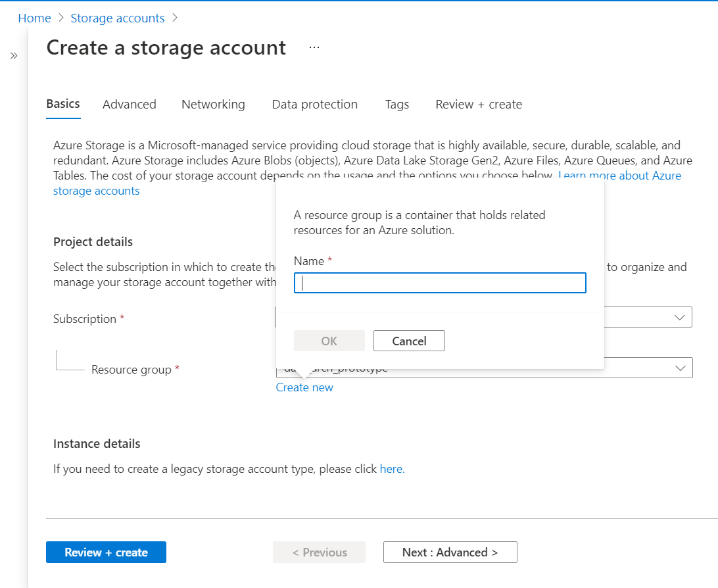The image size is (718, 588).
Task: Click the Create new link
Action: pyautogui.click(x=304, y=387)
